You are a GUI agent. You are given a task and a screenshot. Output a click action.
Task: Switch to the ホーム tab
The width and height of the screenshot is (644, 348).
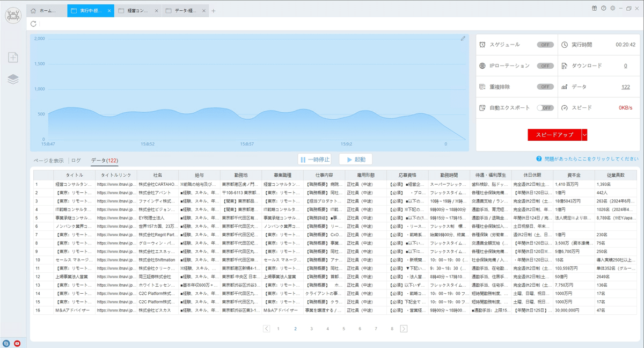coord(46,11)
